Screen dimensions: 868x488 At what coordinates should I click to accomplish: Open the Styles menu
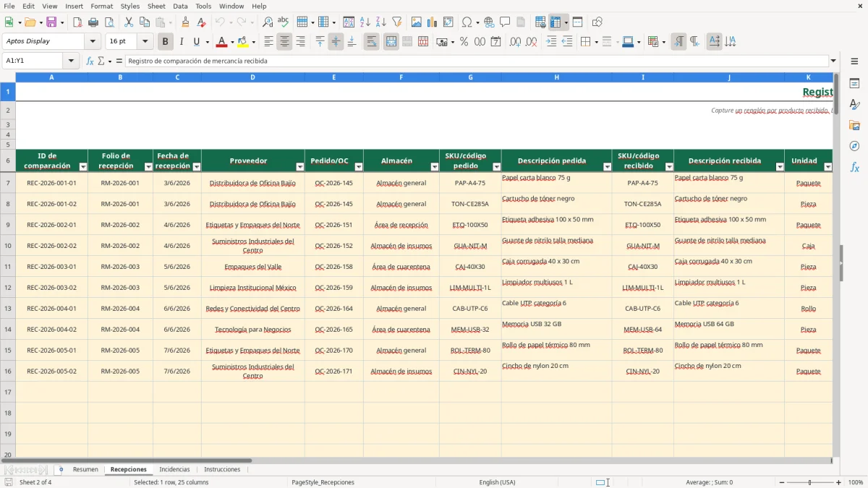(130, 6)
